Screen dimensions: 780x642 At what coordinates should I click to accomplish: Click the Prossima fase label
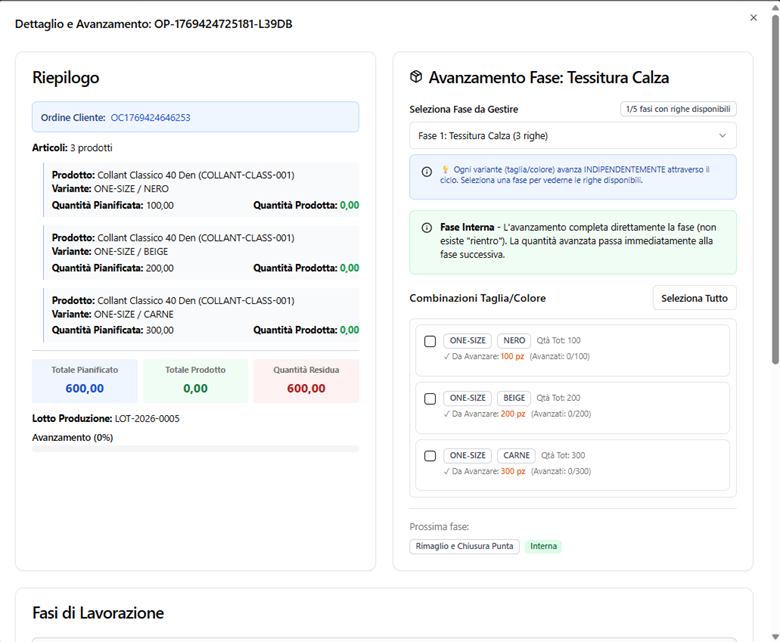coord(439,527)
